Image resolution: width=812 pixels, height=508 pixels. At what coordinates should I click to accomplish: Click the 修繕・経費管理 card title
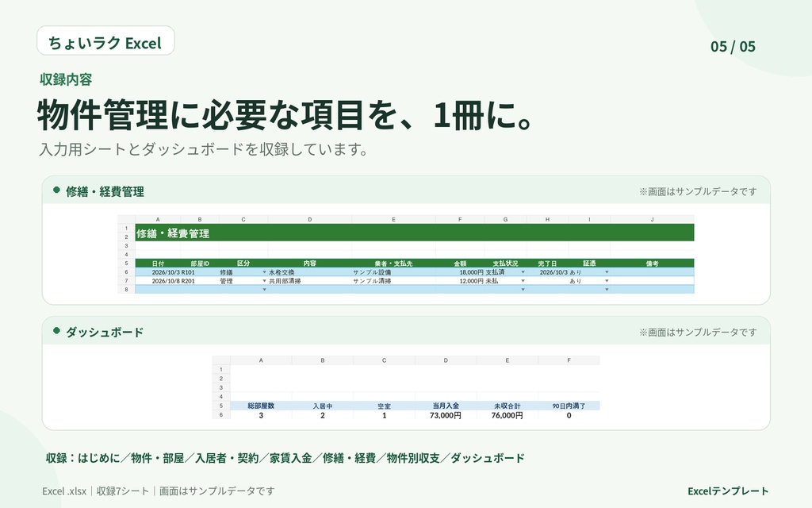coord(105,191)
